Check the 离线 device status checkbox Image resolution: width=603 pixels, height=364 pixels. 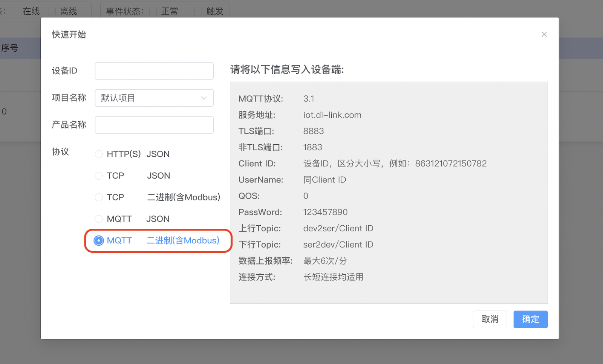[x=52, y=11]
